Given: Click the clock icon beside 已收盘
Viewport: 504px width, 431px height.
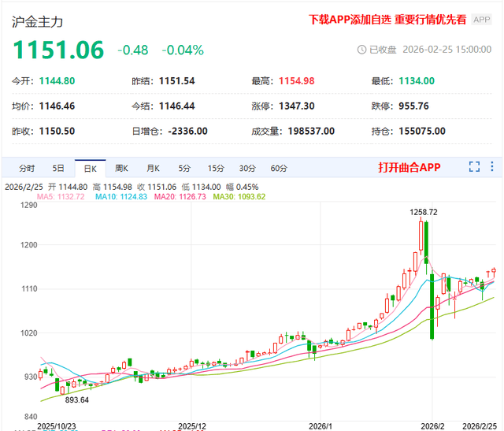Looking at the screenshot, I should pyautogui.click(x=361, y=50).
